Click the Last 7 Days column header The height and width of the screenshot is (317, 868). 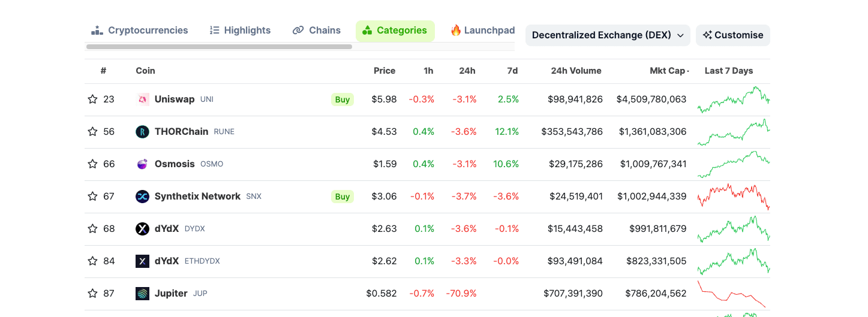tap(729, 71)
